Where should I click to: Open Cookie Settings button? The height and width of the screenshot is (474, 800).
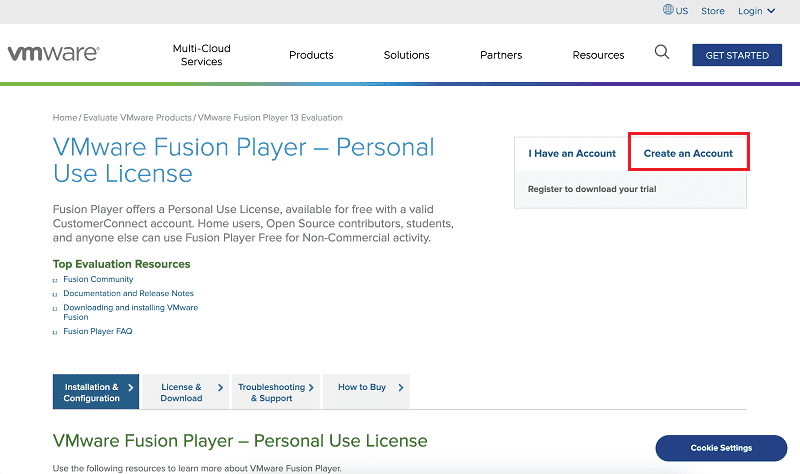(721, 448)
